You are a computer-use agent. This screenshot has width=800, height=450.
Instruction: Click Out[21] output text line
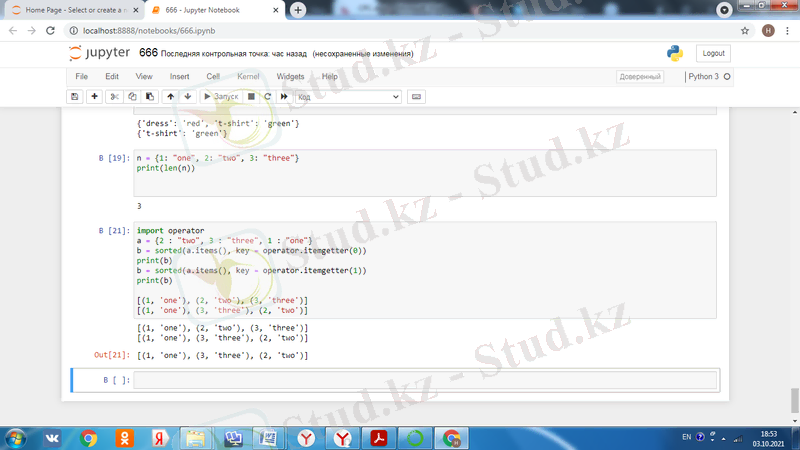tap(222, 355)
